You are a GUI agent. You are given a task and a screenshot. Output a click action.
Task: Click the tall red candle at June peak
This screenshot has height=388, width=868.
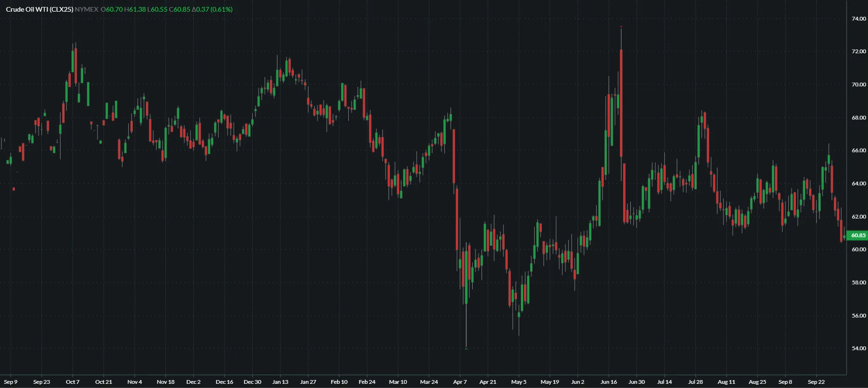pos(621,103)
